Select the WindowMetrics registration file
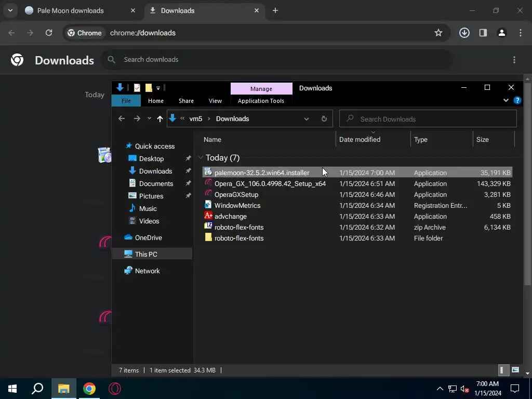The height and width of the screenshot is (399, 532). (x=237, y=205)
